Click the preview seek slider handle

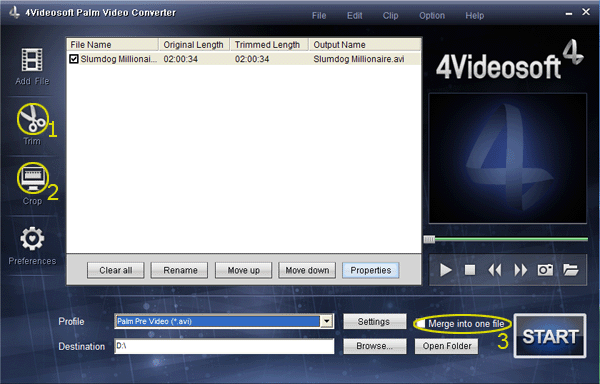coord(429,239)
